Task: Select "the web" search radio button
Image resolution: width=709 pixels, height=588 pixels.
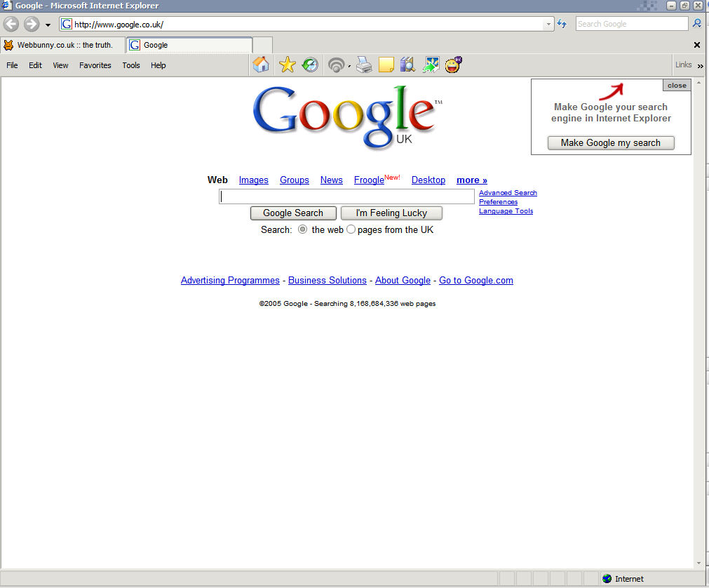Action: click(302, 229)
